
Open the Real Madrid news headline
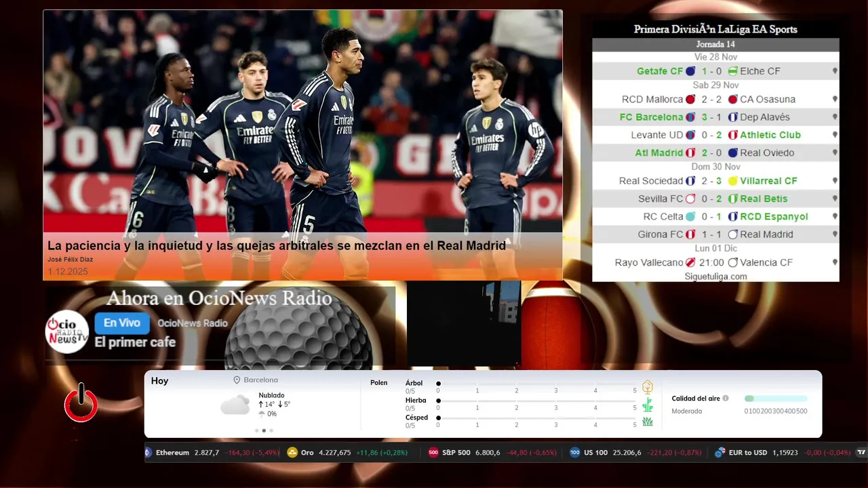[x=277, y=245]
